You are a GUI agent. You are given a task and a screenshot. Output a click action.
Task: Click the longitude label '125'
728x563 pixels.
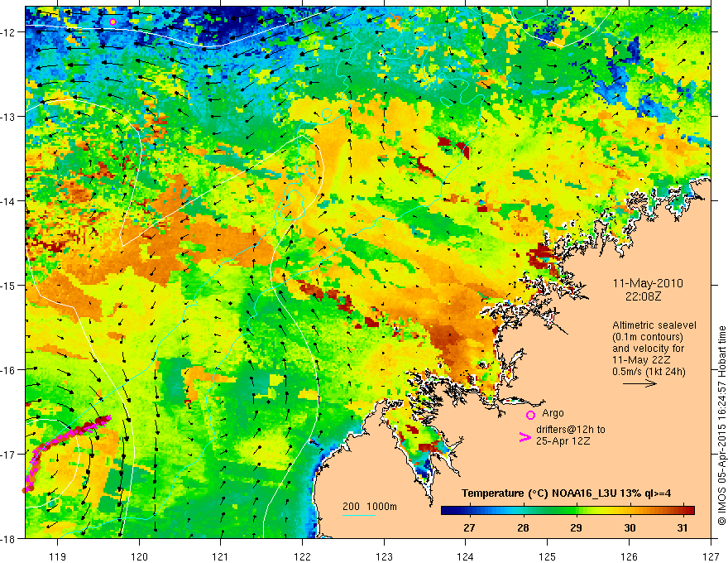[548, 556]
